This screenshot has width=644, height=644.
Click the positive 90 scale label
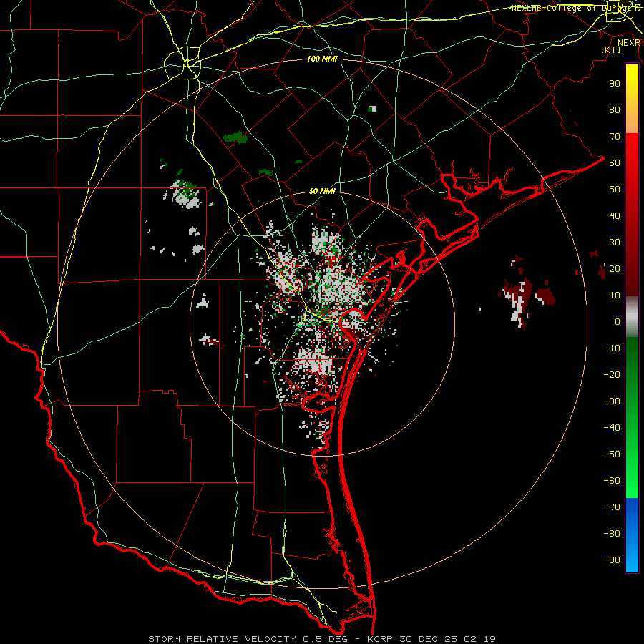pyautogui.click(x=615, y=84)
